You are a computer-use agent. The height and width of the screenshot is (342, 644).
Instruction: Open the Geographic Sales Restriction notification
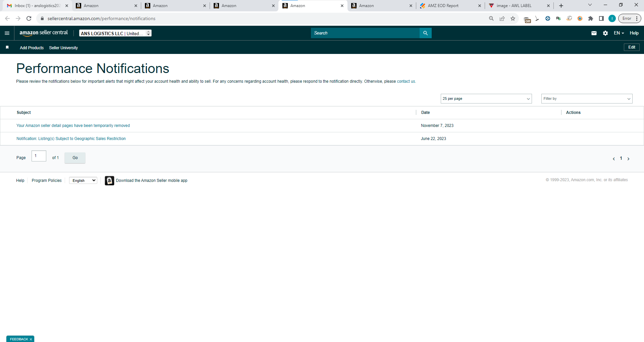pyautogui.click(x=71, y=139)
